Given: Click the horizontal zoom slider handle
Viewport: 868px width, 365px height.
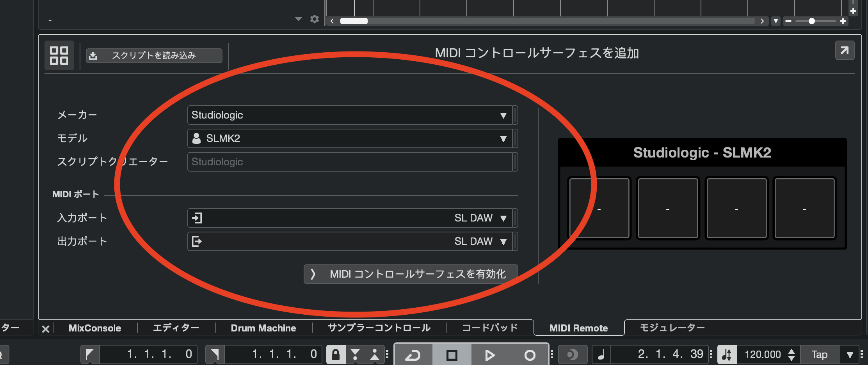Looking at the screenshot, I should pos(811,21).
